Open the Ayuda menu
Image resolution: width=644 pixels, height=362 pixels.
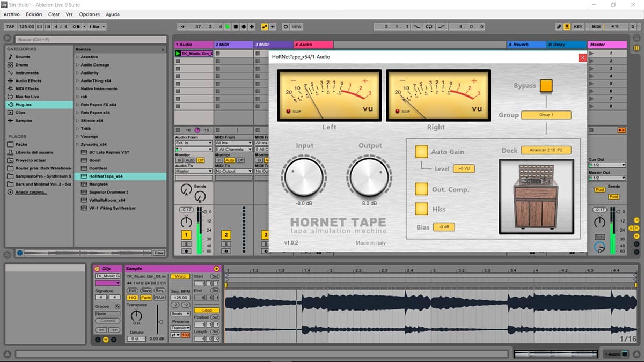pos(113,14)
